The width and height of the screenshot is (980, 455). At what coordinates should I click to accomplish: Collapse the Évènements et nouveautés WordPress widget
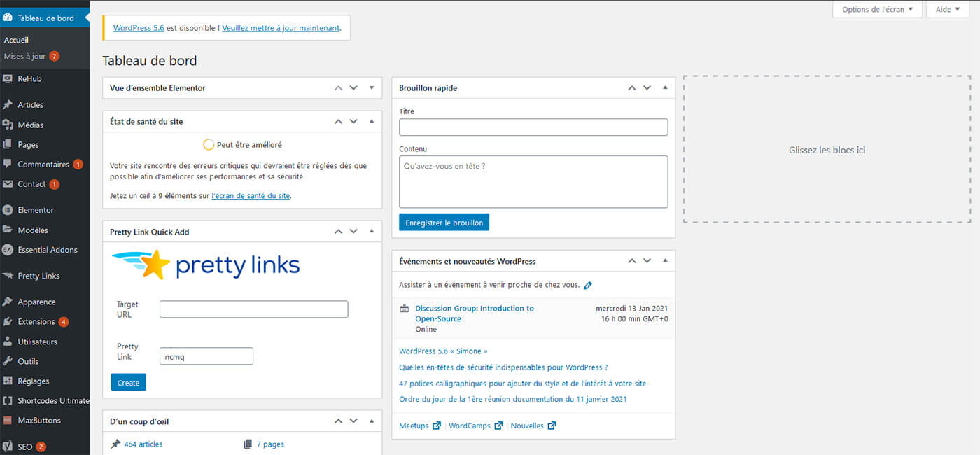[x=665, y=261]
